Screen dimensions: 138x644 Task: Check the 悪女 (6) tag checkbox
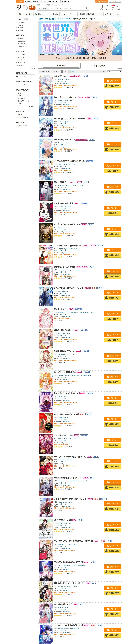tap(17, 96)
